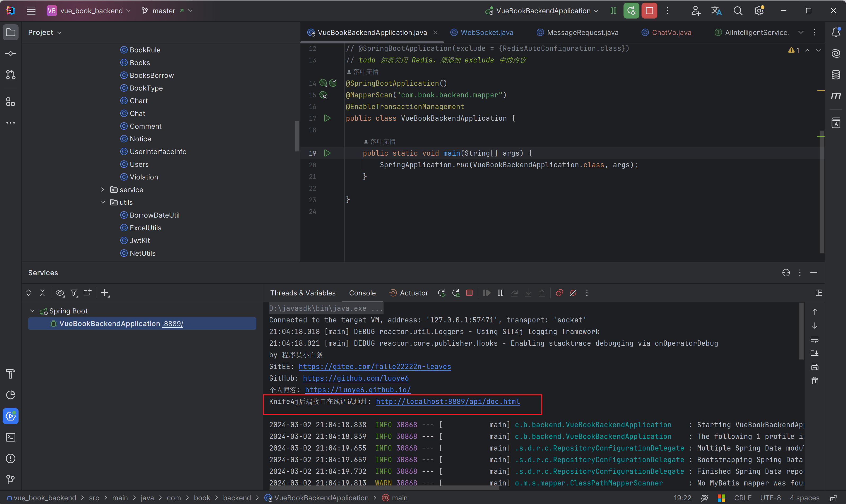The height and width of the screenshot is (504, 846).
Task: Click the Stop debug button in console toolbar
Action: click(469, 293)
